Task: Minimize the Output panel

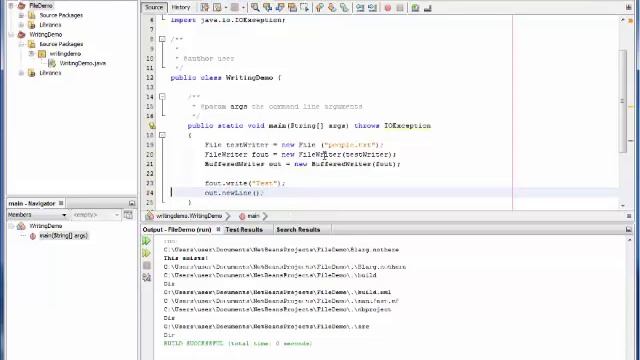Action: [629, 230]
